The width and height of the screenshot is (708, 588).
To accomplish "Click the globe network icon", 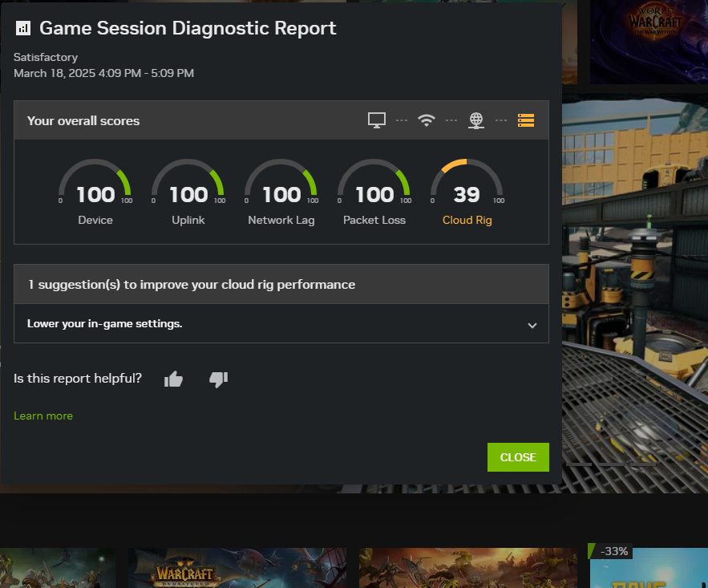I will pyautogui.click(x=476, y=120).
